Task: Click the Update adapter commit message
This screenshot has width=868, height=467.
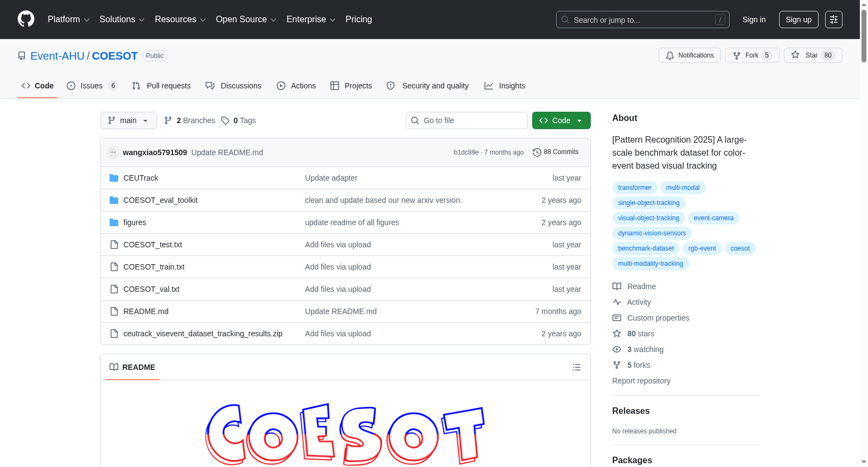Action: (331, 178)
